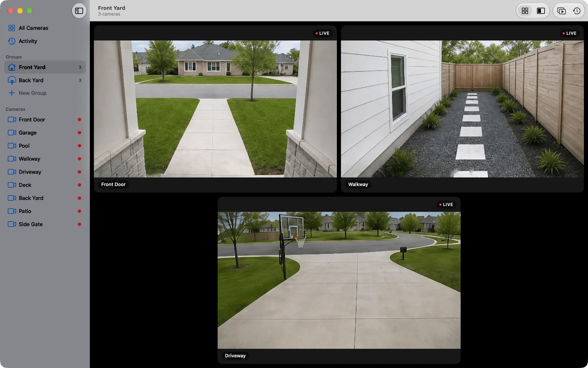Image resolution: width=588 pixels, height=368 pixels.
Task: Select the Front Yard group
Action: coord(45,67)
